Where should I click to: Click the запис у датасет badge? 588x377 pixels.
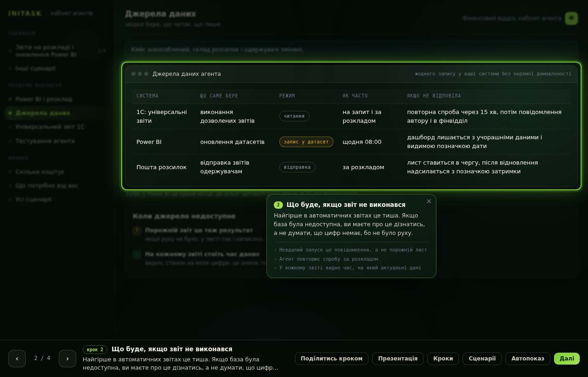[x=306, y=142]
